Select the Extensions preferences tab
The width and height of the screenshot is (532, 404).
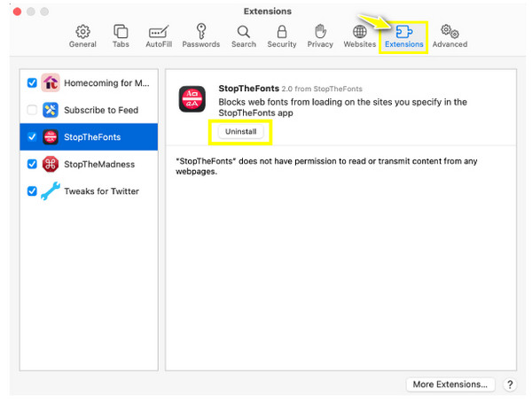tap(403, 36)
